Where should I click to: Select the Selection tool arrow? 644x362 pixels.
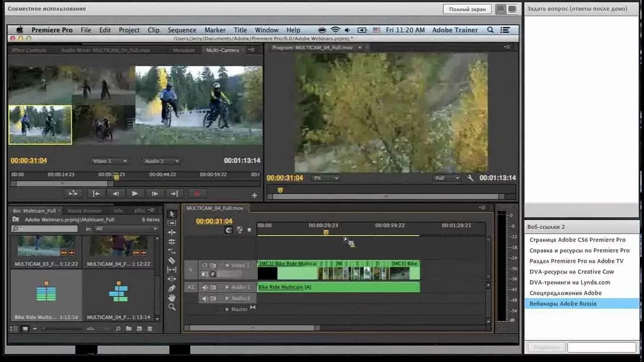172,214
